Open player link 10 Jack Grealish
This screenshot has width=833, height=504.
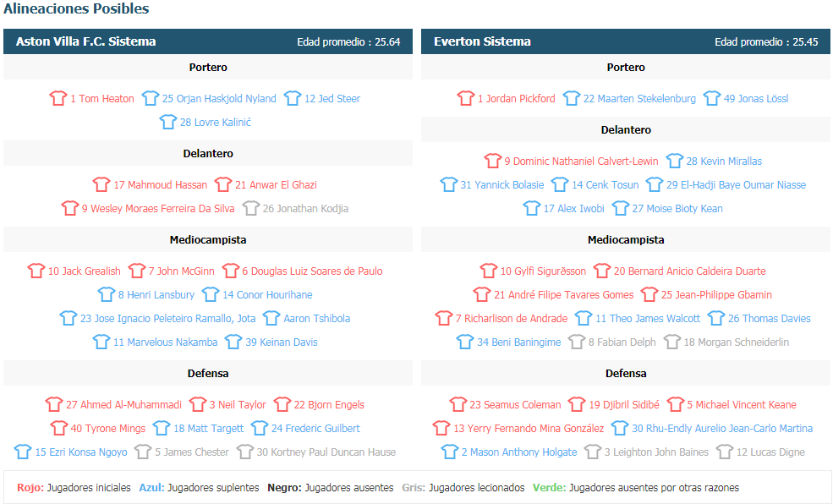coord(84,271)
